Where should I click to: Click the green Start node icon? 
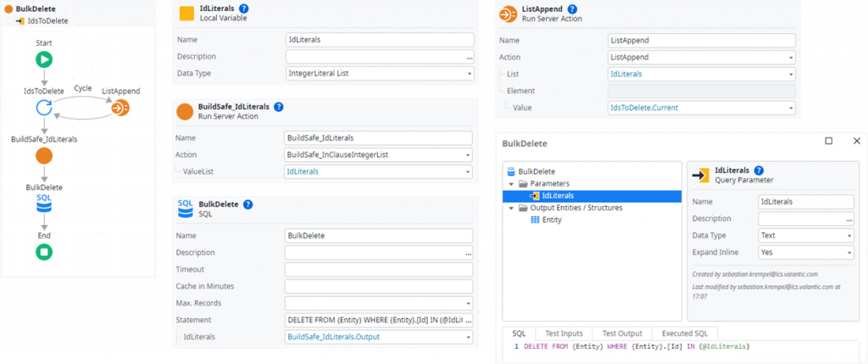point(43,59)
